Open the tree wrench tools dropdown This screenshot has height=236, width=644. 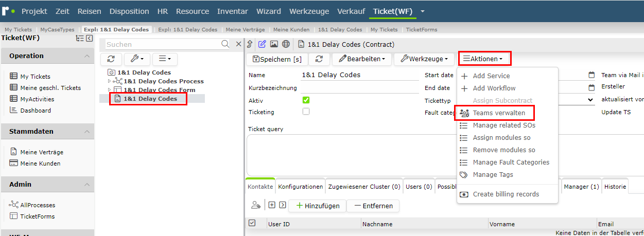[136, 59]
